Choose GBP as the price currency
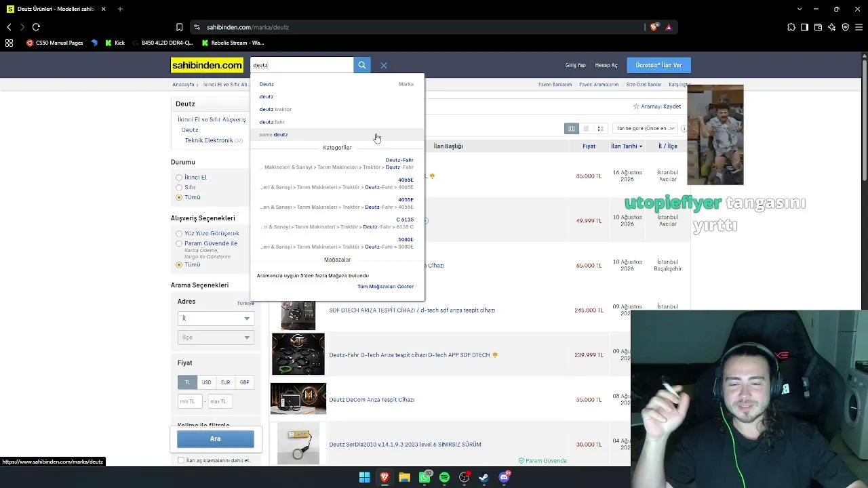This screenshot has width=868, height=488. pyautogui.click(x=244, y=382)
